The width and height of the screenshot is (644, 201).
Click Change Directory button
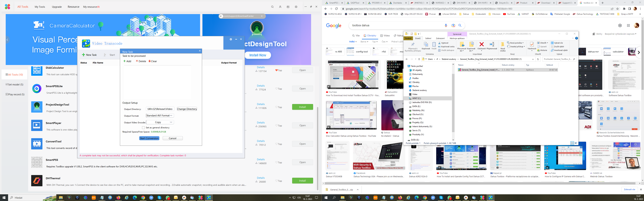click(x=187, y=109)
